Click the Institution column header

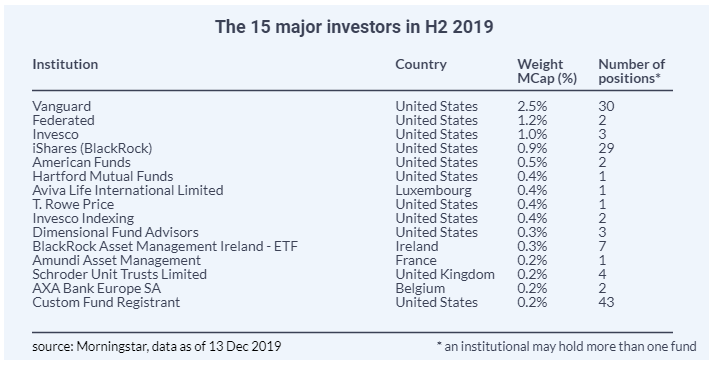click(65, 64)
